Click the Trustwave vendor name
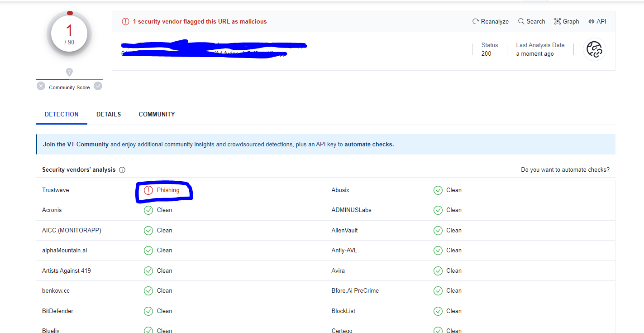This screenshot has width=644, height=333. click(56, 190)
